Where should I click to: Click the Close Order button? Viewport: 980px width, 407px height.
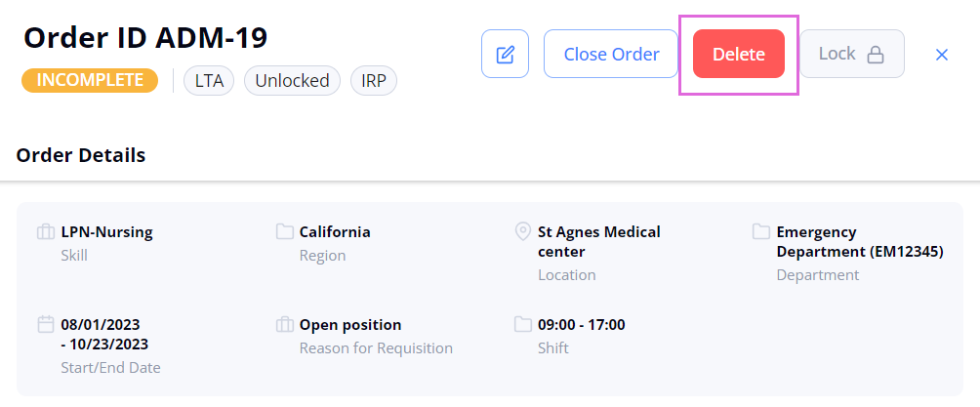tap(611, 54)
